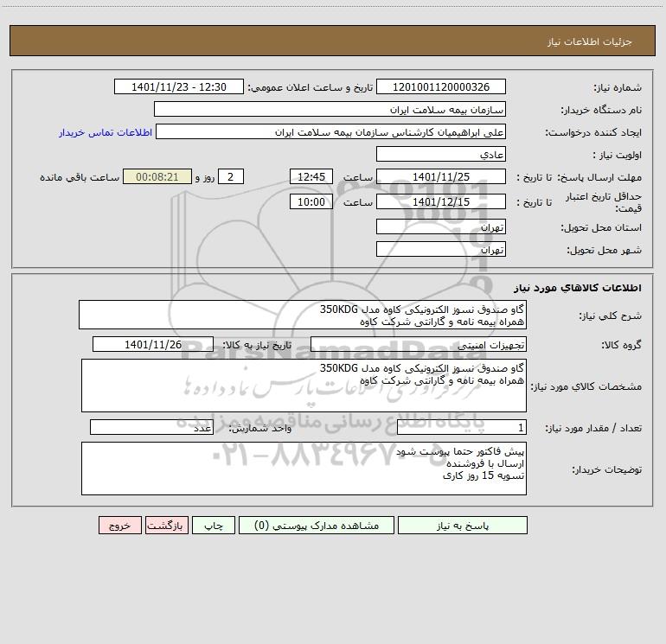Click the announcement date field 1401/11/23 - 12:30
This screenshot has height=644, width=666.
pos(179,86)
